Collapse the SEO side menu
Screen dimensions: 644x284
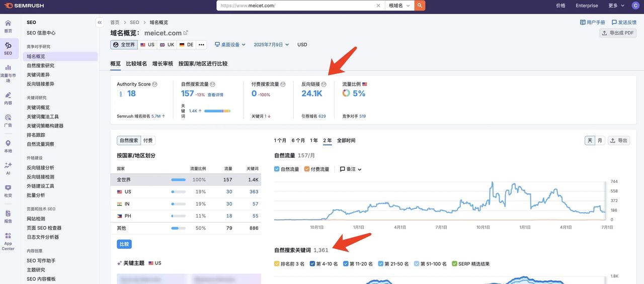[100, 22]
